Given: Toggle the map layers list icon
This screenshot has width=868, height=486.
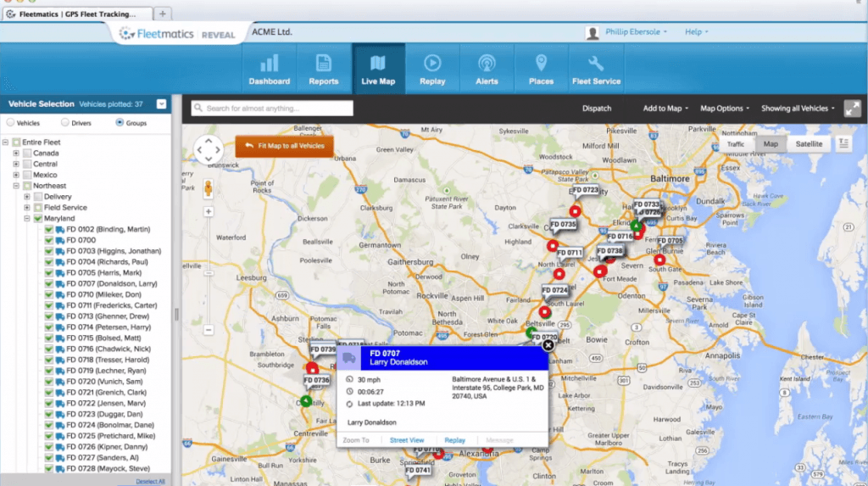Looking at the screenshot, I should click(843, 143).
